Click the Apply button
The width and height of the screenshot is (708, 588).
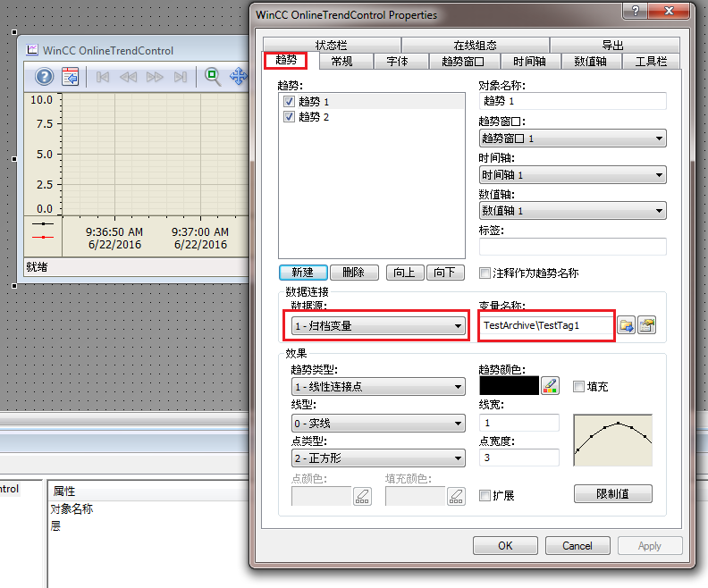pos(650,546)
